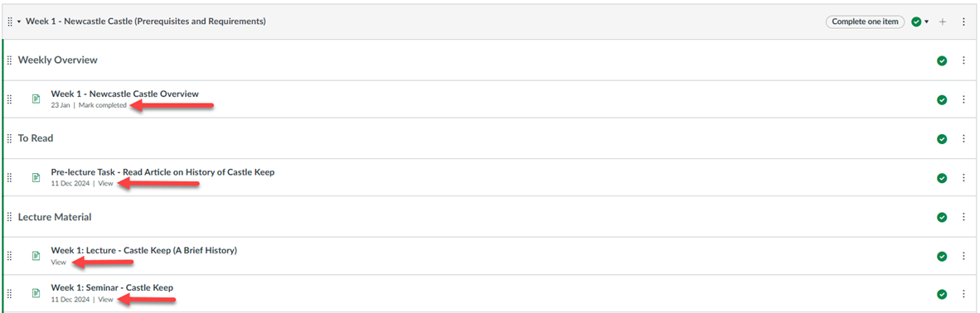
Task: Open options menu for Week 1 Lecture item
Action: coord(963,256)
